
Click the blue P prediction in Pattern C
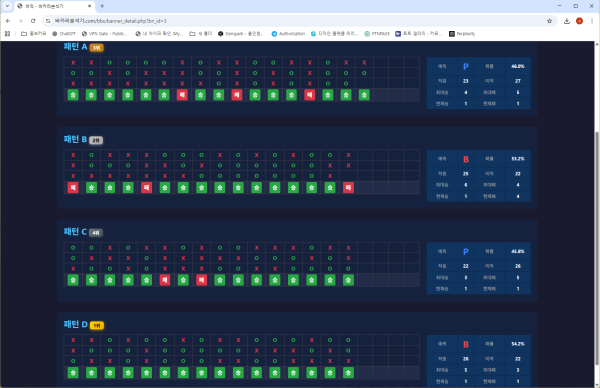pos(466,252)
